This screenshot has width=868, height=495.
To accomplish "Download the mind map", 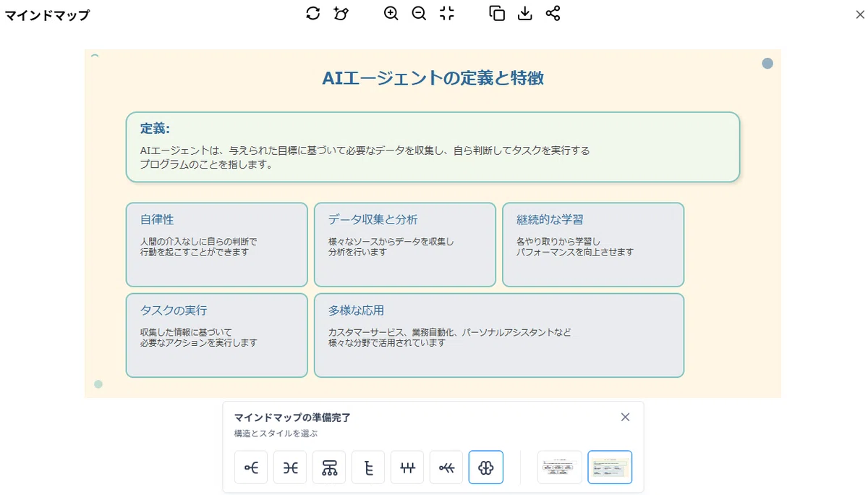I will (x=525, y=13).
